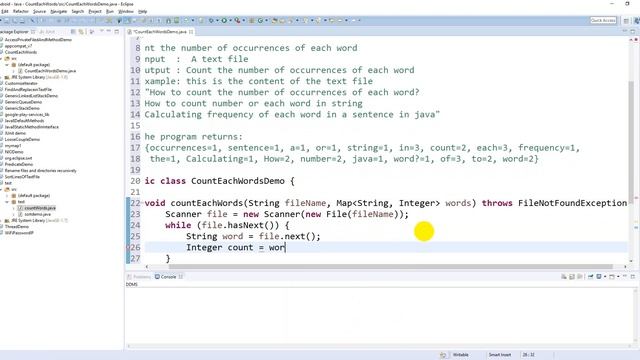This screenshot has height=360, width=640.
Task: Click Writable in the status bar
Action: pyautogui.click(x=460, y=355)
